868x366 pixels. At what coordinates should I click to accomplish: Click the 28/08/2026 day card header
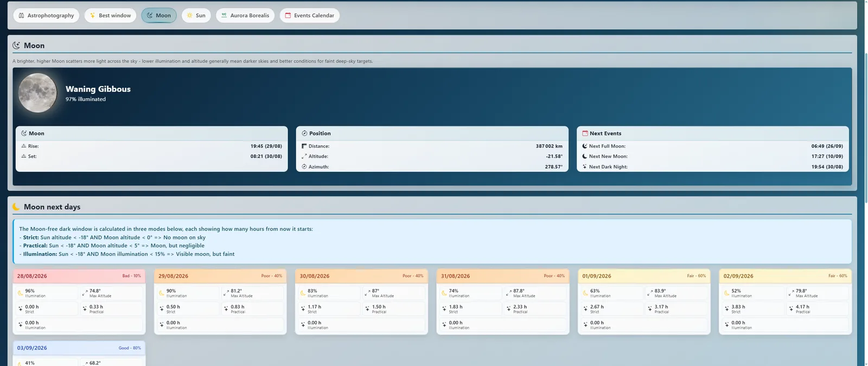(79, 276)
